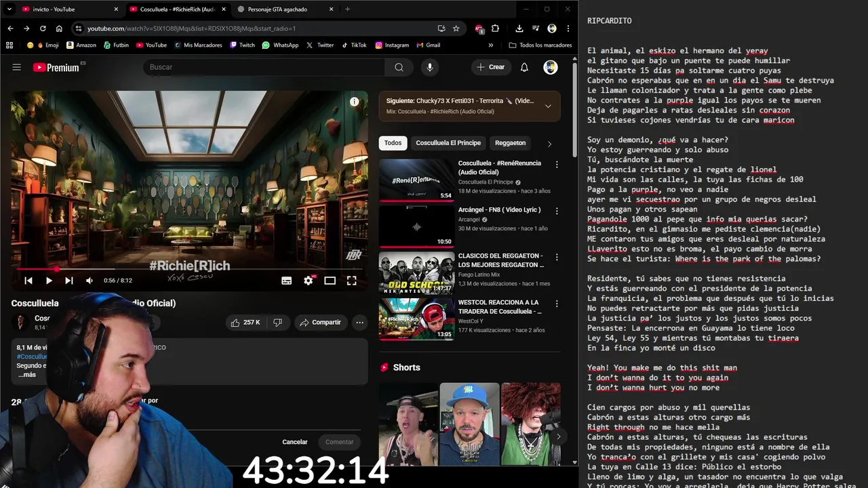Select the Todos filter chip
The width and height of the screenshot is (868, 488).
pyautogui.click(x=393, y=143)
